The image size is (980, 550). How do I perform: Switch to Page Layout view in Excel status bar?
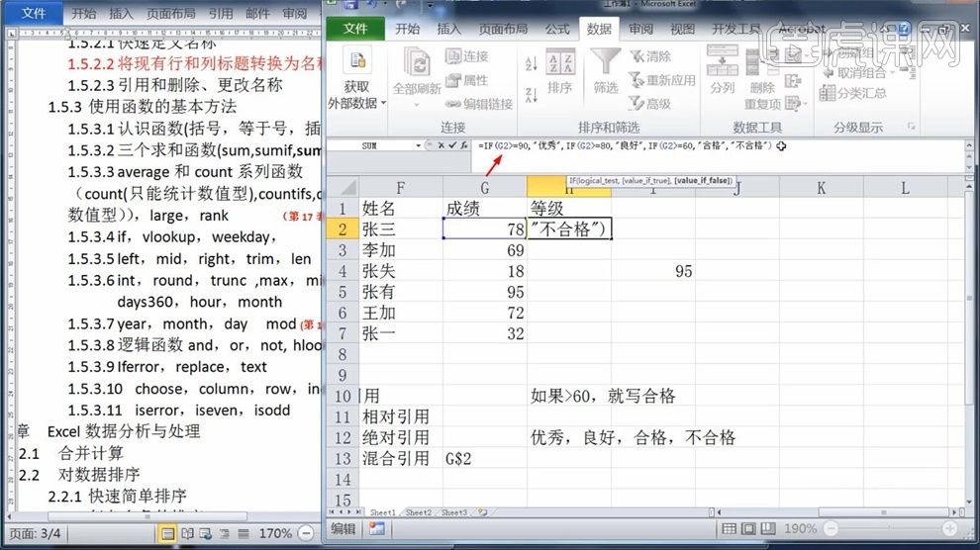pyautogui.click(x=748, y=529)
